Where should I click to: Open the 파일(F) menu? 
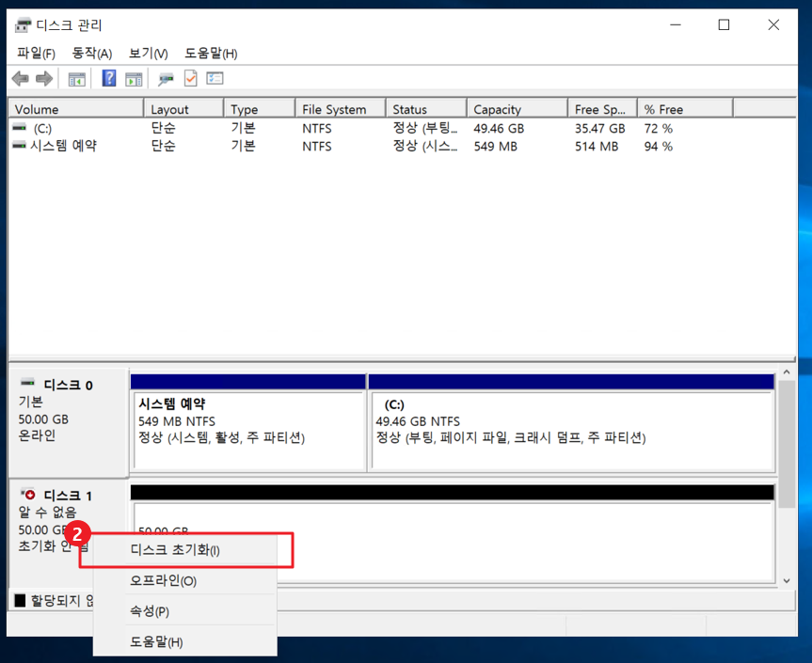[x=36, y=54]
